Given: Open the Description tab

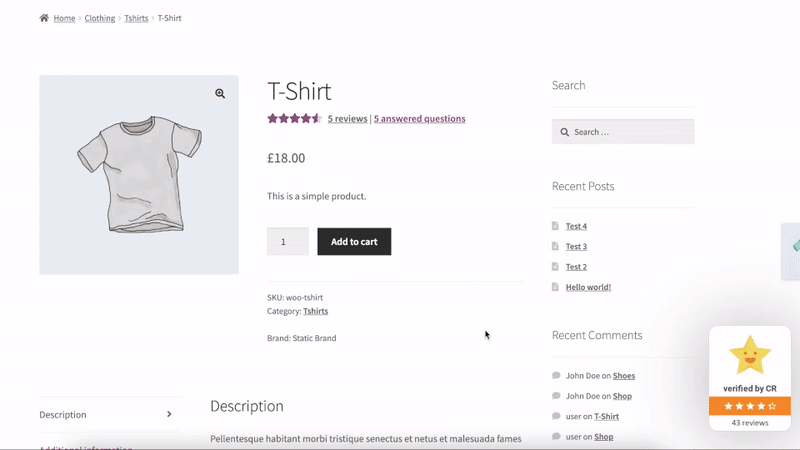Looking at the screenshot, I should click(x=63, y=414).
